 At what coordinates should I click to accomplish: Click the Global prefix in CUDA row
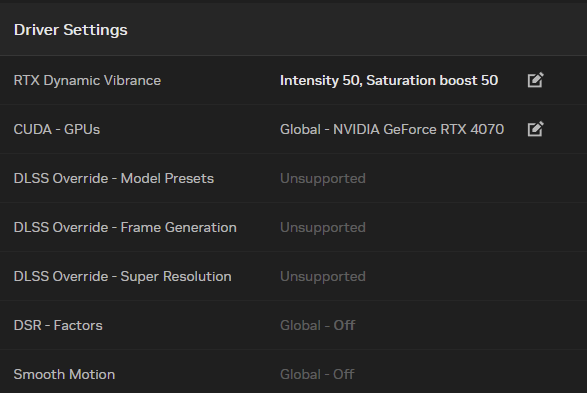coord(300,130)
